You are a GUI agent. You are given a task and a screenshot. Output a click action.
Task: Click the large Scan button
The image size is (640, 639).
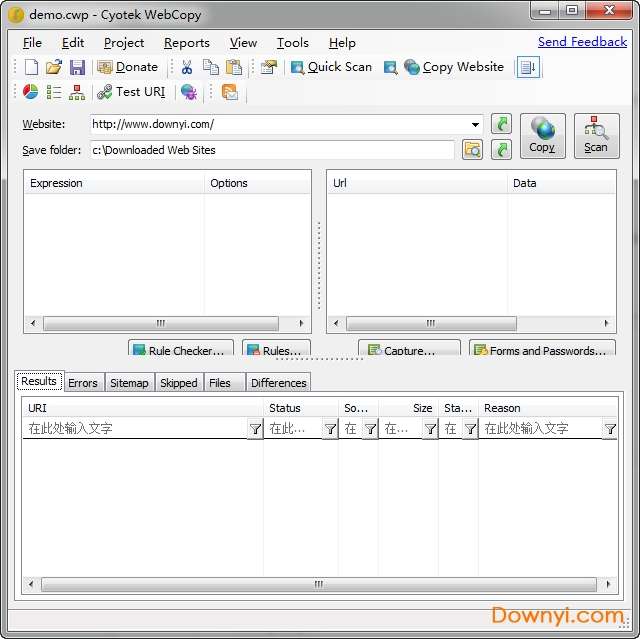596,136
